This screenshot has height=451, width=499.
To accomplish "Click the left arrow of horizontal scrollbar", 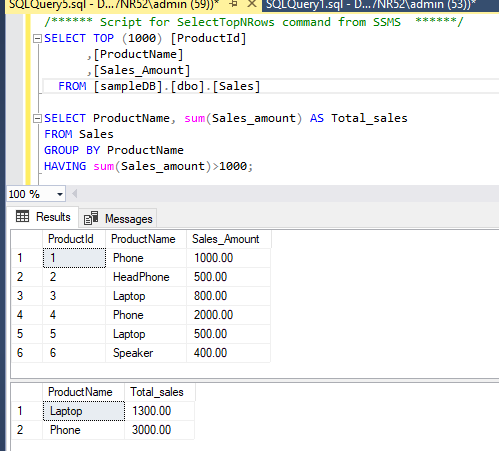I will tap(75, 194).
